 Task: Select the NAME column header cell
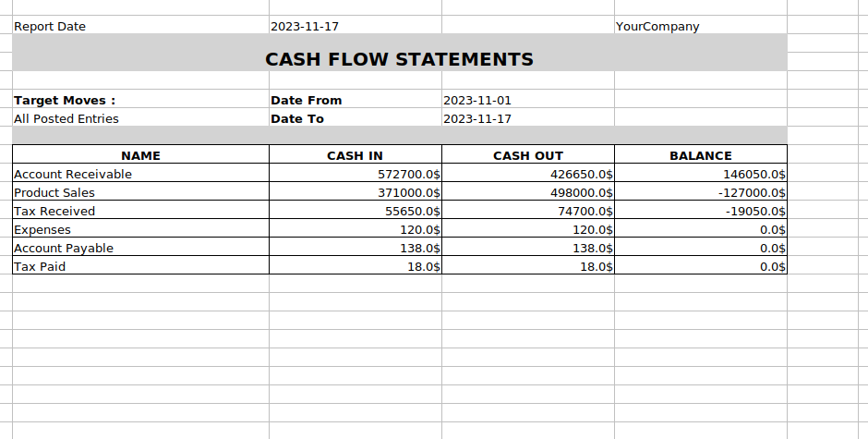point(140,156)
